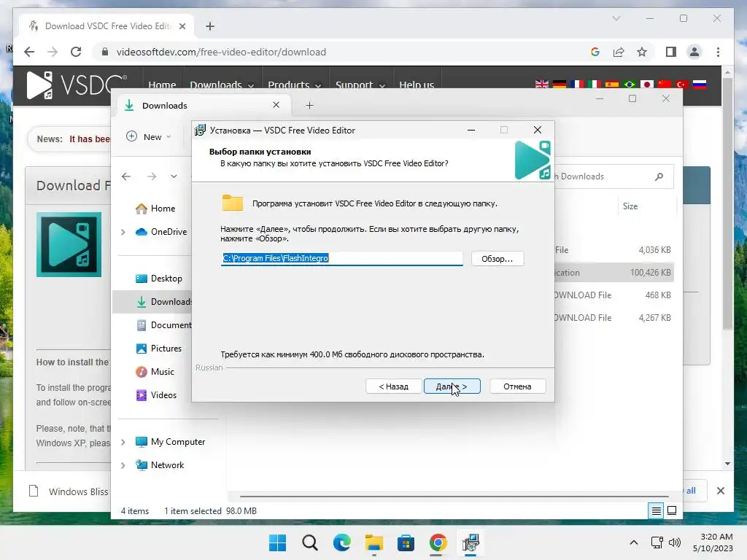This screenshot has width=747, height=560.
Task: Open the New menu in File Explorer
Action: pyautogui.click(x=149, y=136)
